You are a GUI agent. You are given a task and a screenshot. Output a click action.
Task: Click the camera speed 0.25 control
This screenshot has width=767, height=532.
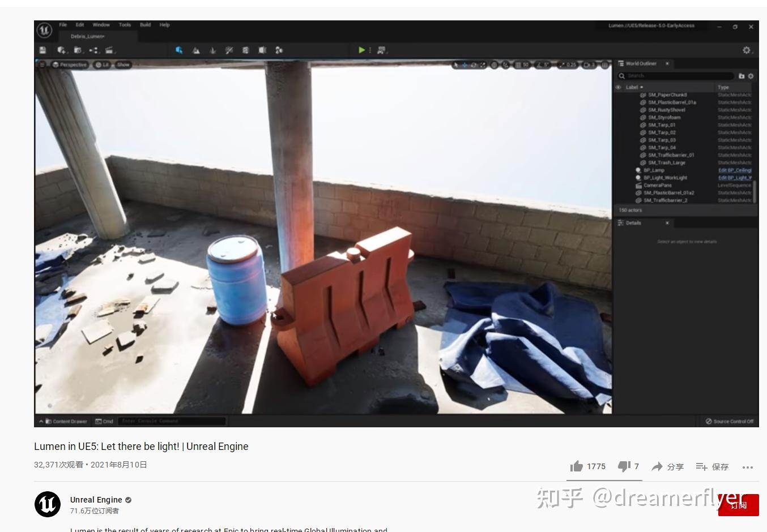point(566,65)
